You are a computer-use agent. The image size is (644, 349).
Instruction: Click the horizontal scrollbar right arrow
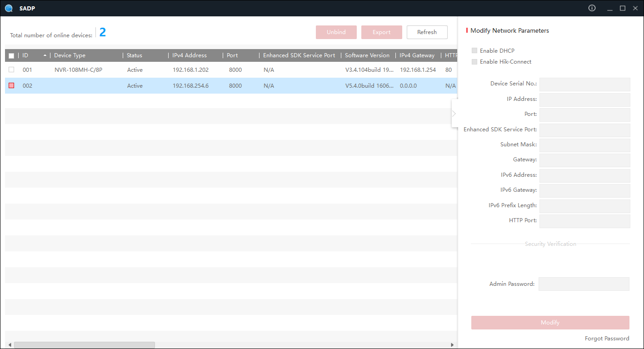coord(452,345)
